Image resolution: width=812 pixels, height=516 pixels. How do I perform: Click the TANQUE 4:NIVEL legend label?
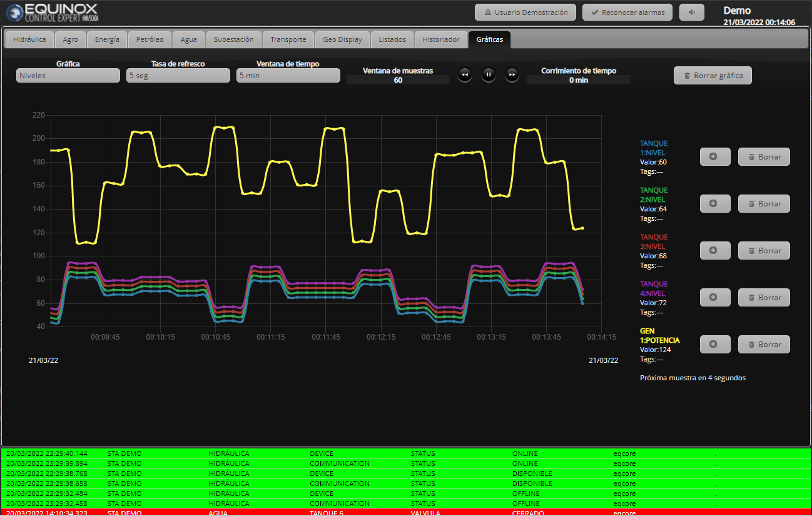tap(654, 288)
